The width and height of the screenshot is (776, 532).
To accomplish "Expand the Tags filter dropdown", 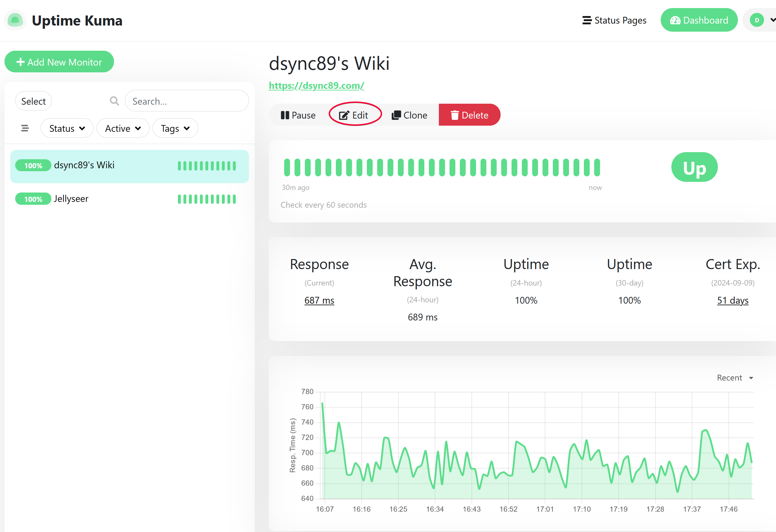I will [175, 128].
